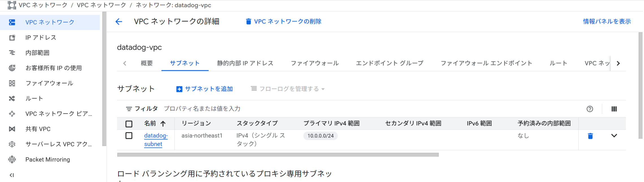This screenshot has width=644, height=182.
Task: Delete the datadog-subnet row via trash icon
Action: click(591, 136)
